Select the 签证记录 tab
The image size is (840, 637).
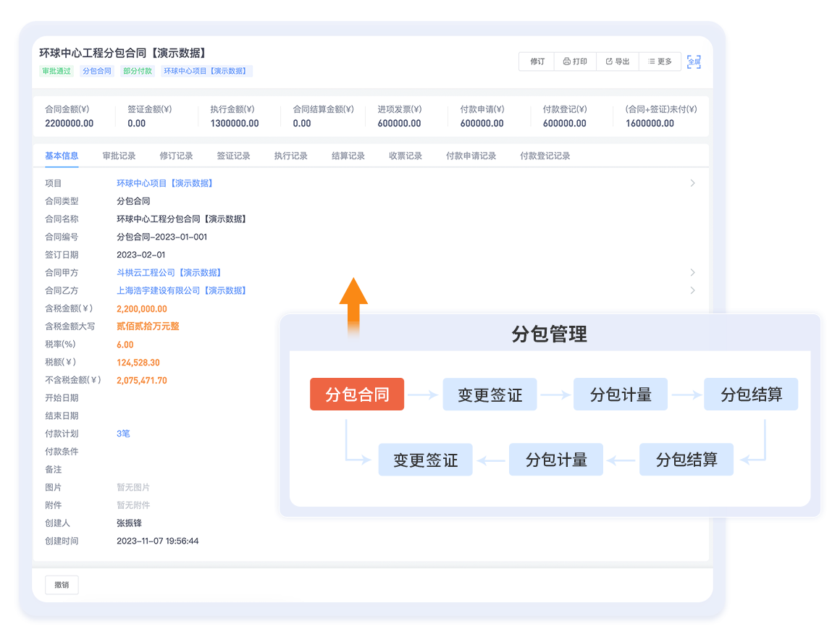[x=233, y=156]
